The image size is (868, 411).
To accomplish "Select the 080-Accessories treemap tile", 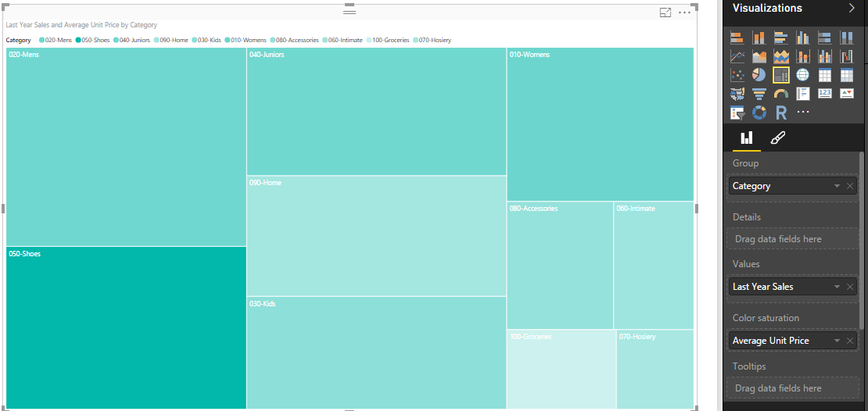I will [560, 266].
